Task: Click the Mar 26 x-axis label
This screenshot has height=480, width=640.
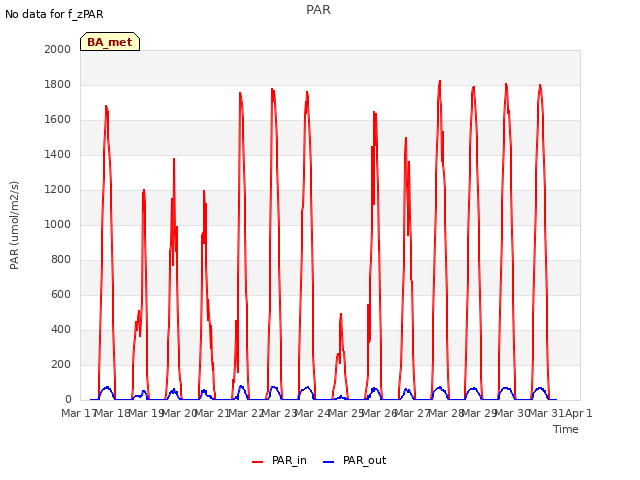Action: point(379,413)
